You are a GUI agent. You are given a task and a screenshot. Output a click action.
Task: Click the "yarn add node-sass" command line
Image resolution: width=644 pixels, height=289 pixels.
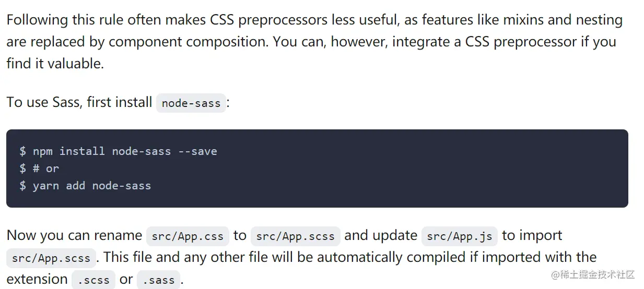pyautogui.click(x=91, y=186)
